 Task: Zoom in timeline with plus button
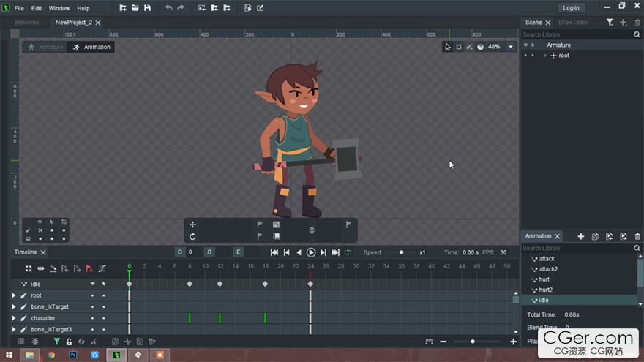[514, 342]
